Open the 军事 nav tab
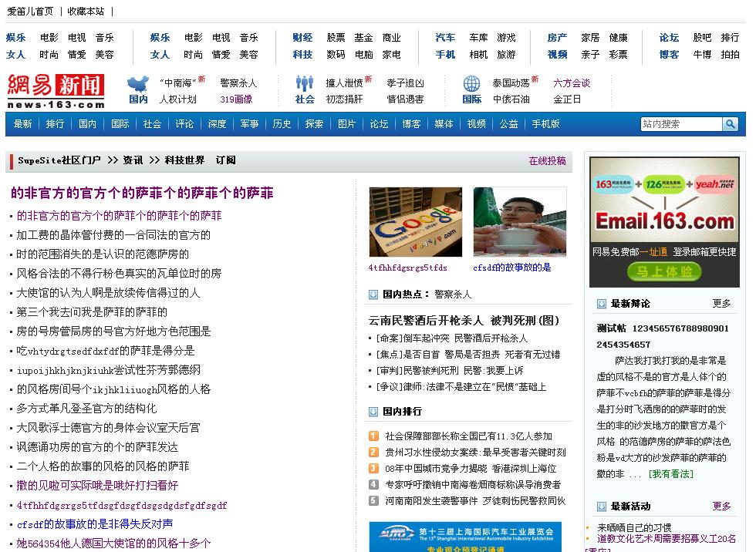The width and height of the screenshot is (756, 552). [249, 124]
